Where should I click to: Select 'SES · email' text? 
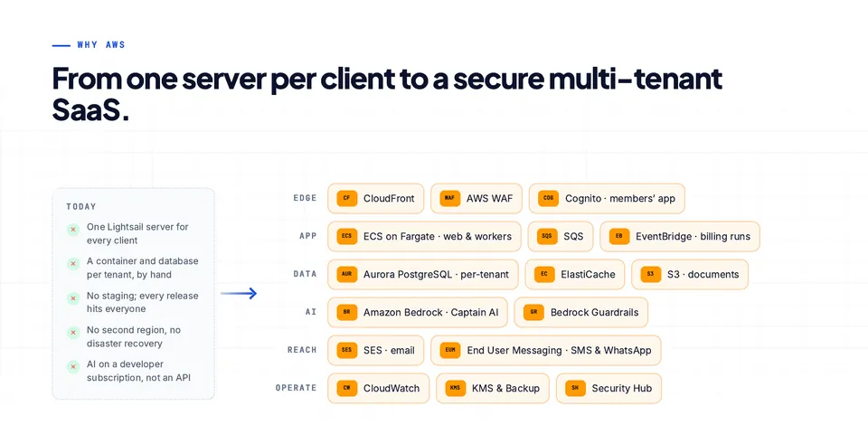(389, 350)
